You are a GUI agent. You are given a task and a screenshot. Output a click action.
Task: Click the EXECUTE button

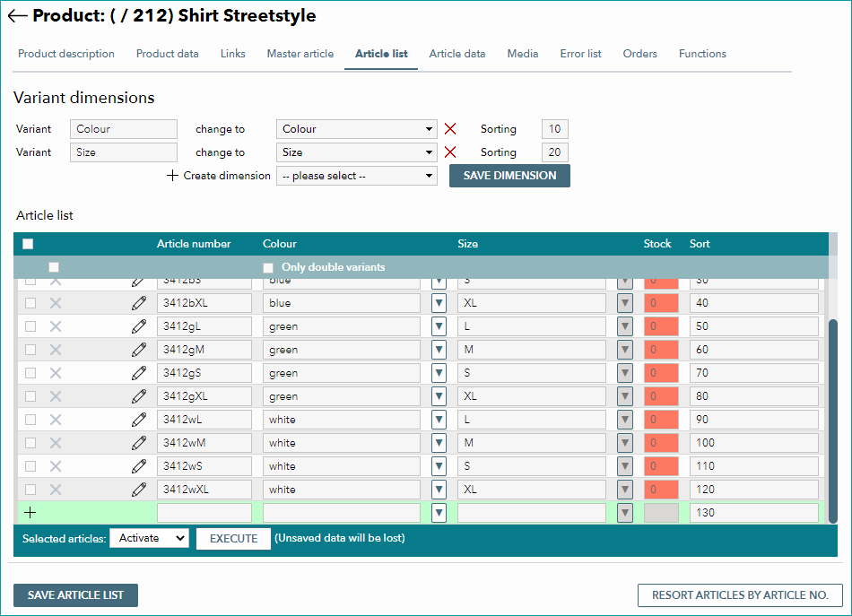click(234, 538)
